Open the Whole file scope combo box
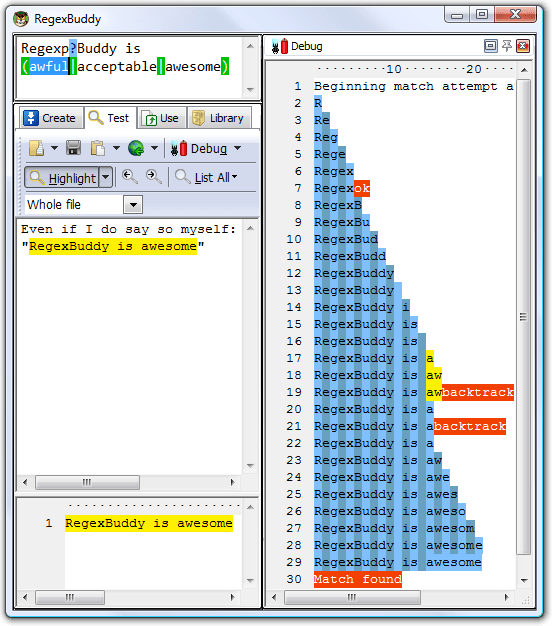The height and width of the screenshot is (626, 552). [x=83, y=205]
